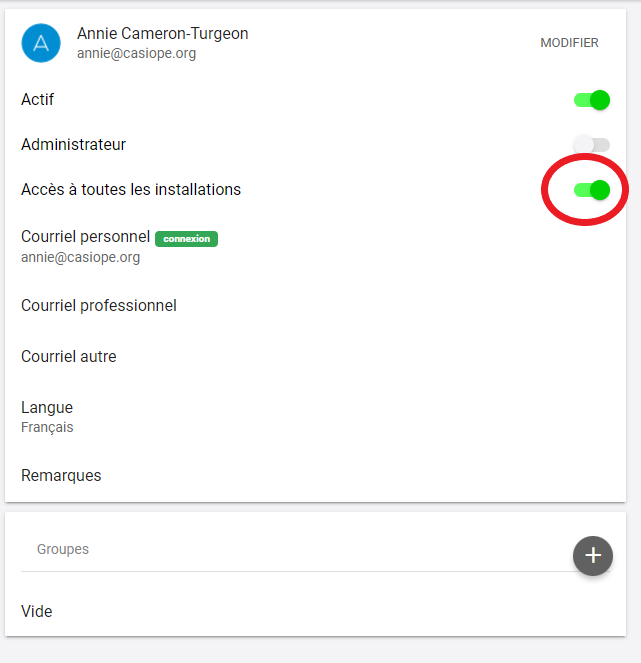The width and height of the screenshot is (641, 663).
Task: Select the Courriel personnel label
Action: (x=85, y=236)
